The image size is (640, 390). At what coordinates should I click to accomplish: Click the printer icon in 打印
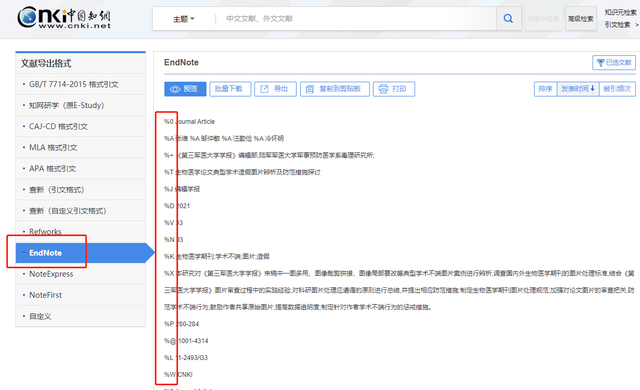[383, 89]
